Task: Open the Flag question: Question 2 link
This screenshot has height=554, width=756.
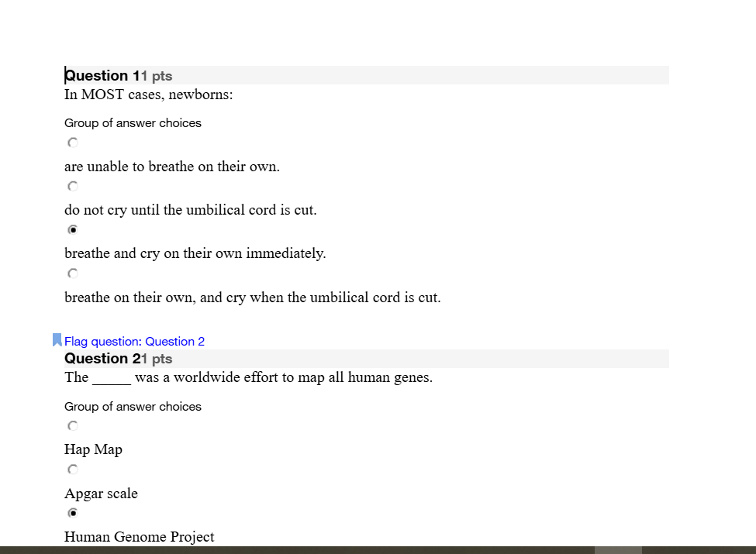Action: tap(134, 342)
